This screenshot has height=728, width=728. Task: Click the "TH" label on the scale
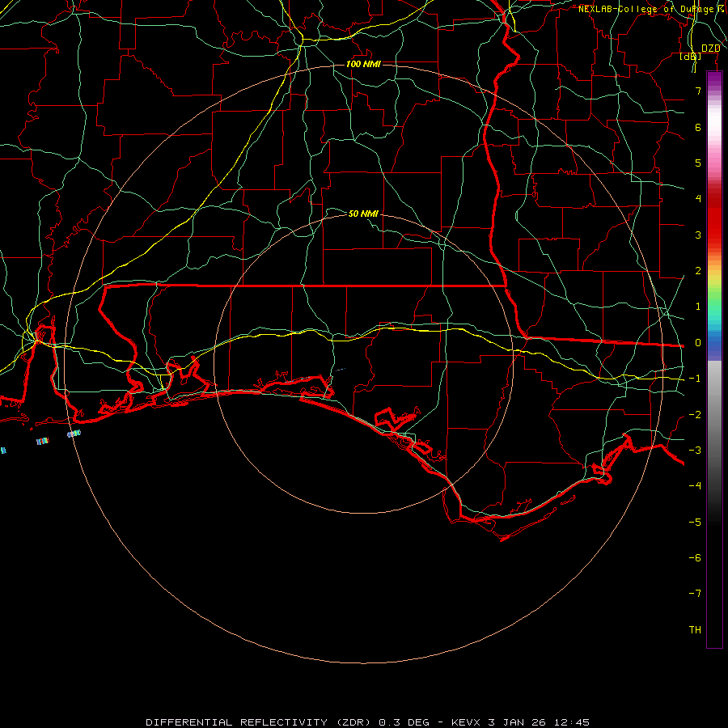point(695,629)
